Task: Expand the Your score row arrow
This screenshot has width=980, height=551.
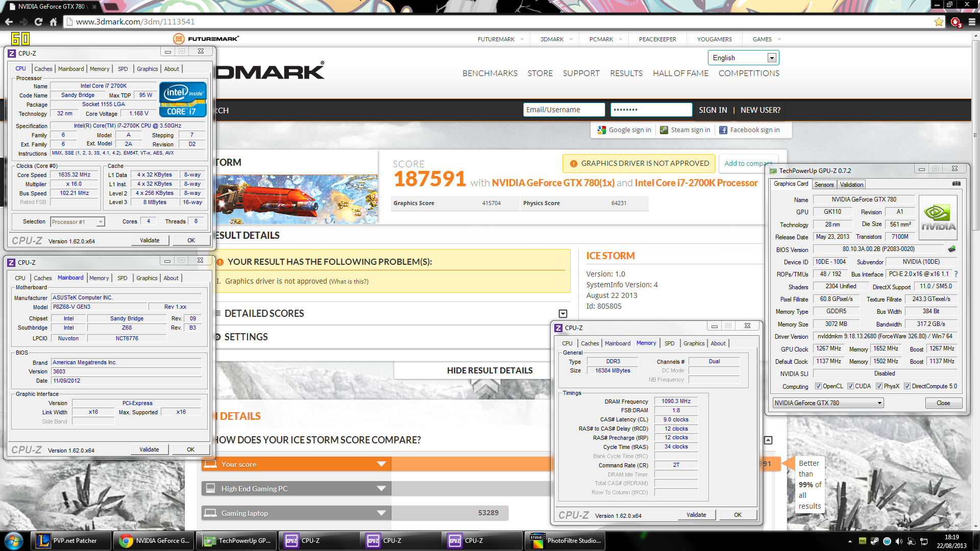Action: 381,464
